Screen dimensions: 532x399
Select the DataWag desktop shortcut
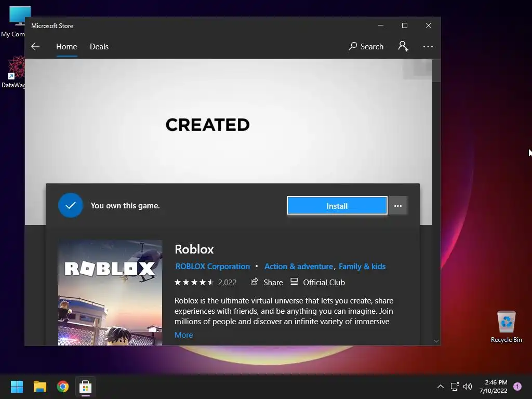(x=14, y=72)
